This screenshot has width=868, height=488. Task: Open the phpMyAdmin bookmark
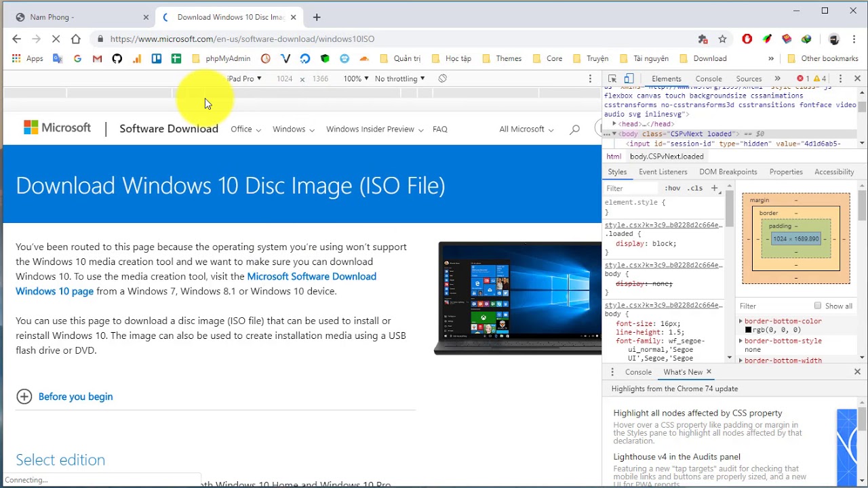pos(221,58)
